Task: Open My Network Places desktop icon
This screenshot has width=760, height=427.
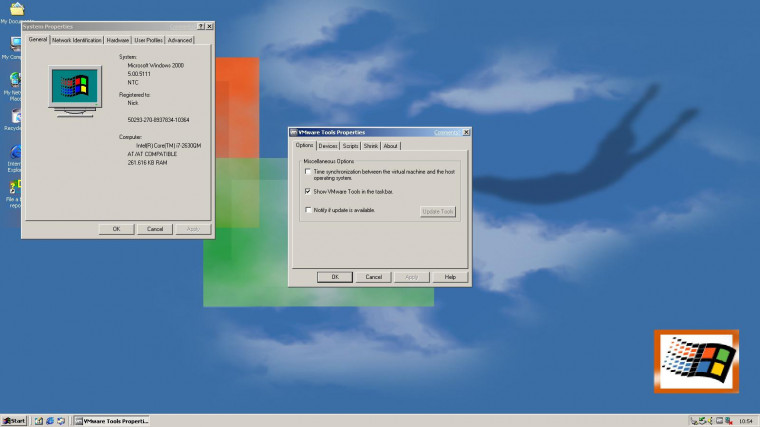Action: tap(15, 80)
